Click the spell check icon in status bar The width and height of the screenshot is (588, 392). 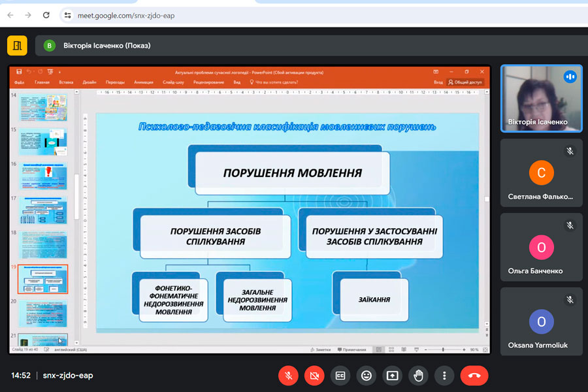tap(46, 350)
